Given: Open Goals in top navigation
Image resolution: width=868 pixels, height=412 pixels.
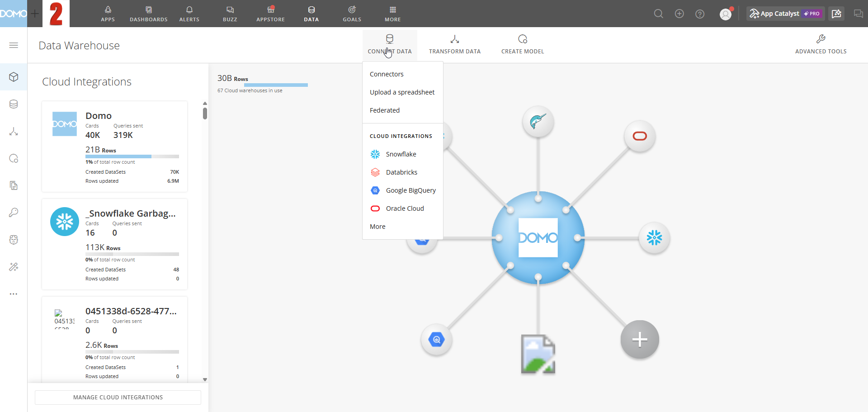Looking at the screenshot, I should point(352,14).
